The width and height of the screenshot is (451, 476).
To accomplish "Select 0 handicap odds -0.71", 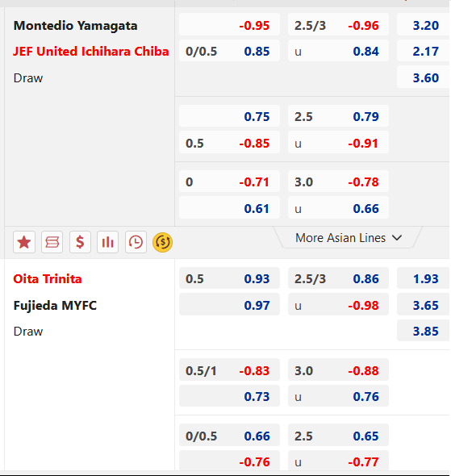I will [x=229, y=182].
